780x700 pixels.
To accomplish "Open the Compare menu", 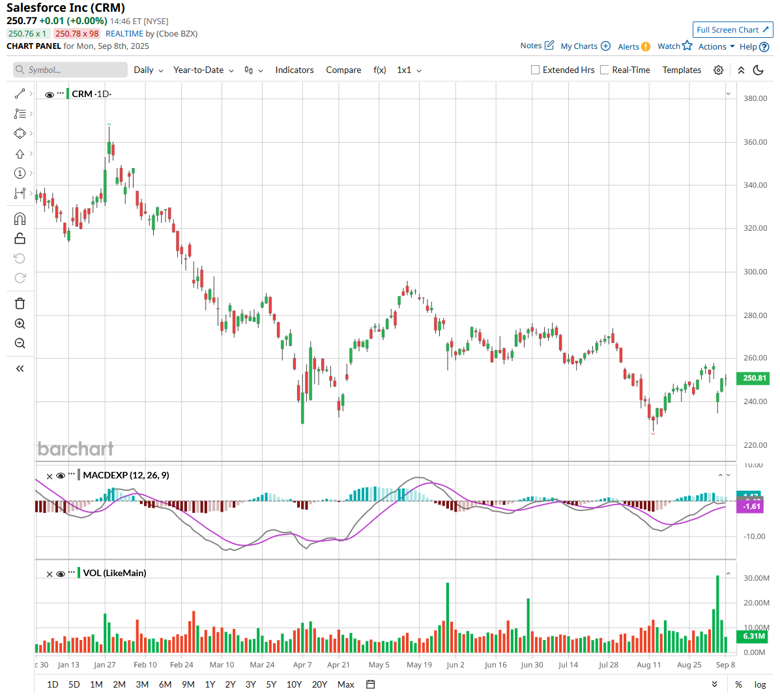I will point(344,70).
